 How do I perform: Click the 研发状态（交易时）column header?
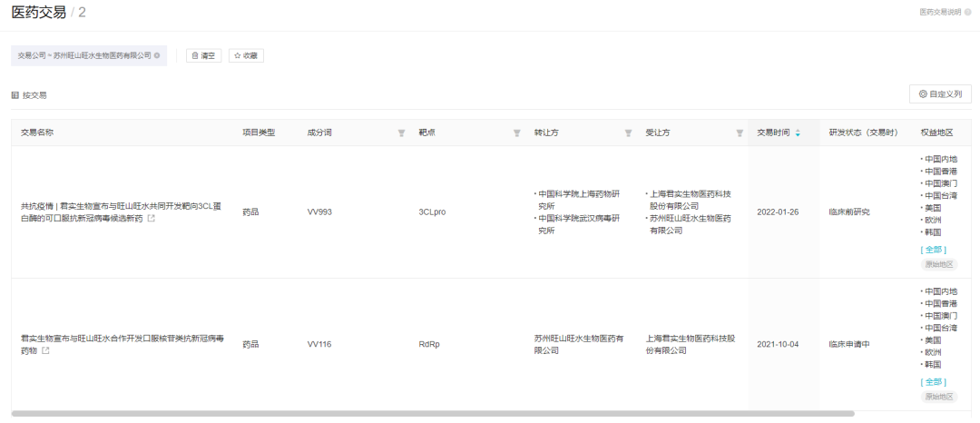click(x=864, y=133)
